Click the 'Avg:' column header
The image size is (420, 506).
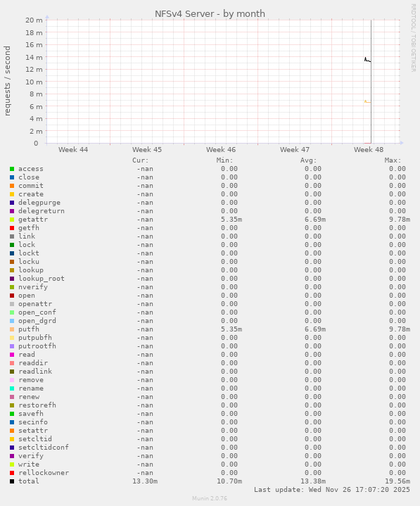309,160
